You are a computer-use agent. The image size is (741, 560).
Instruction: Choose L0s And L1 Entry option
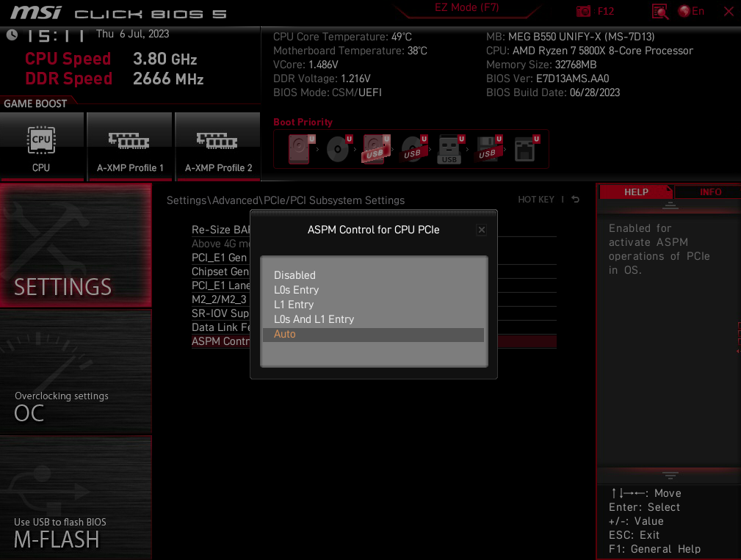point(314,319)
